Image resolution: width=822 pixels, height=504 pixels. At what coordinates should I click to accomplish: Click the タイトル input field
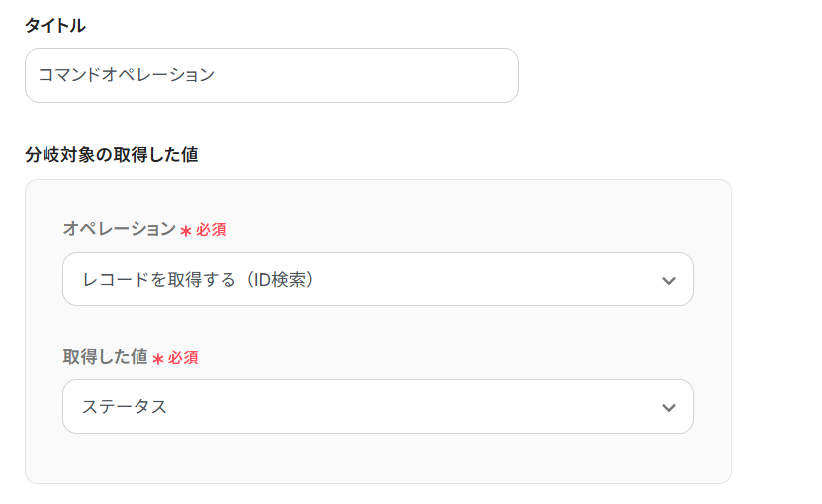click(271, 75)
